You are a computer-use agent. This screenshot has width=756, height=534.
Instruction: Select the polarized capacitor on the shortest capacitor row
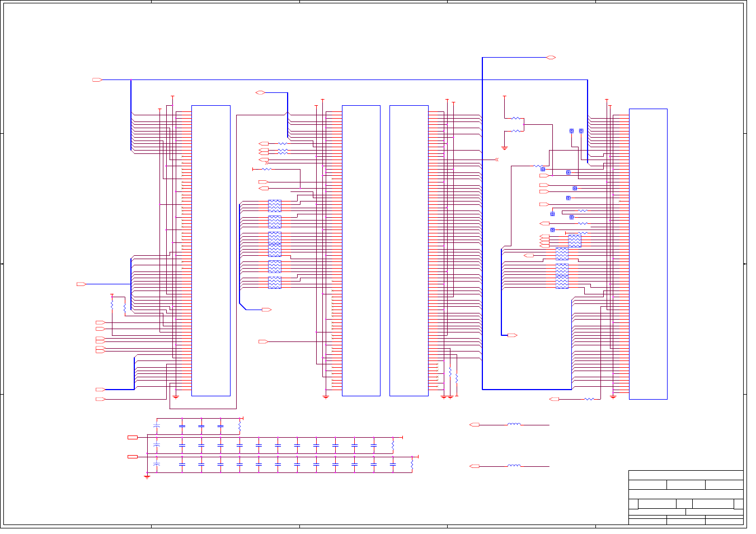coord(157,426)
